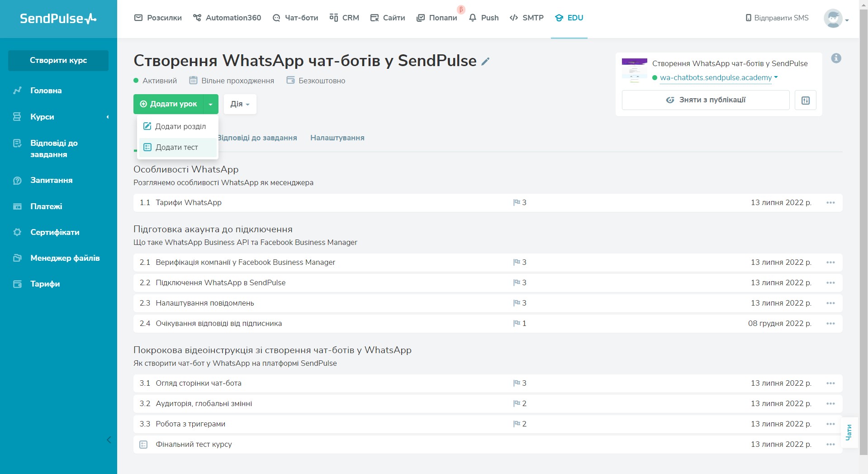Image resolution: width=868 pixels, height=474 pixels.
Task: Switch to the Налаштування tab
Action: (x=337, y=138)
